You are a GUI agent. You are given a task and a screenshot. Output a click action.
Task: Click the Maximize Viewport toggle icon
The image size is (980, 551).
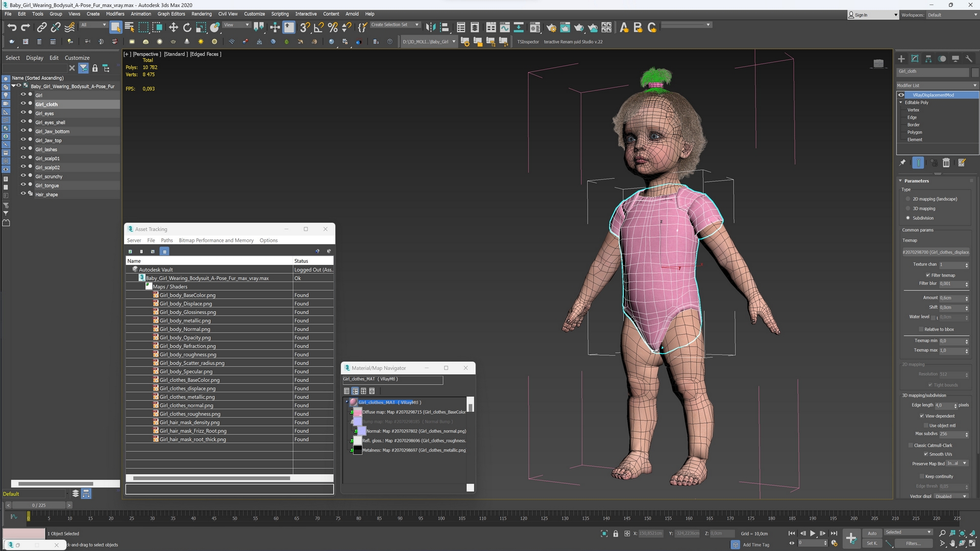coord(972,544)
